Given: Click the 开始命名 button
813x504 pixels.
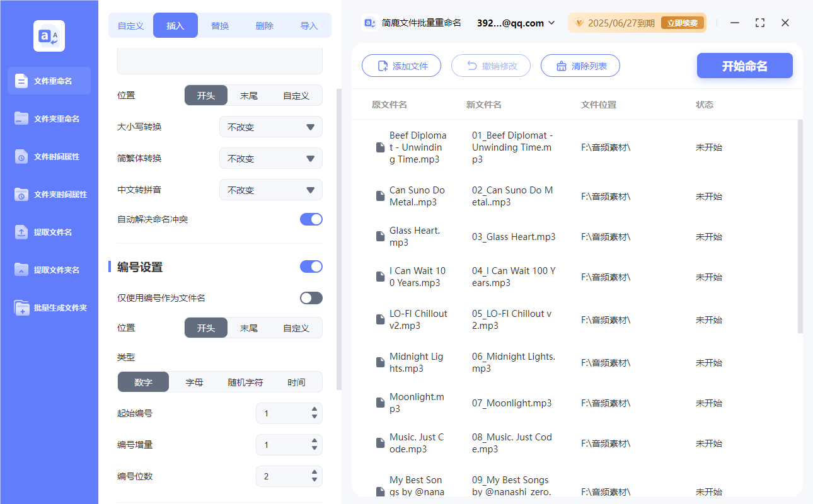Looking at the screenshot, I should coord(744,66).
